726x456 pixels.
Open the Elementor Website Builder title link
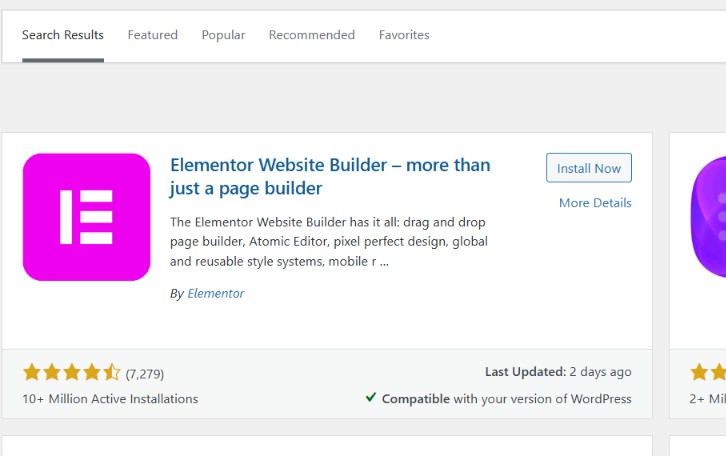click(x=330, y=177)
